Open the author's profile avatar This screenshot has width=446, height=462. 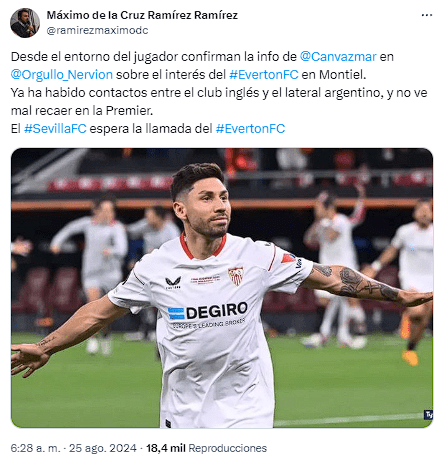pyautogui.click(x=25, y=23)
